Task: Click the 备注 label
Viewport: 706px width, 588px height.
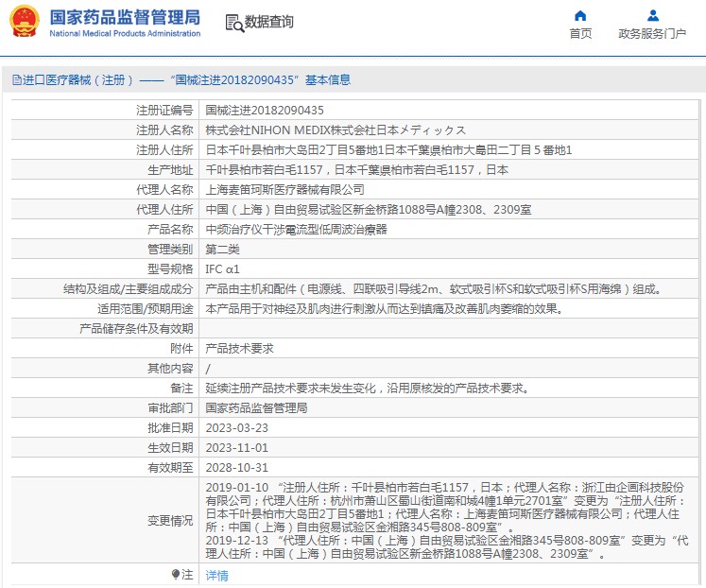Action: (181, 389)
